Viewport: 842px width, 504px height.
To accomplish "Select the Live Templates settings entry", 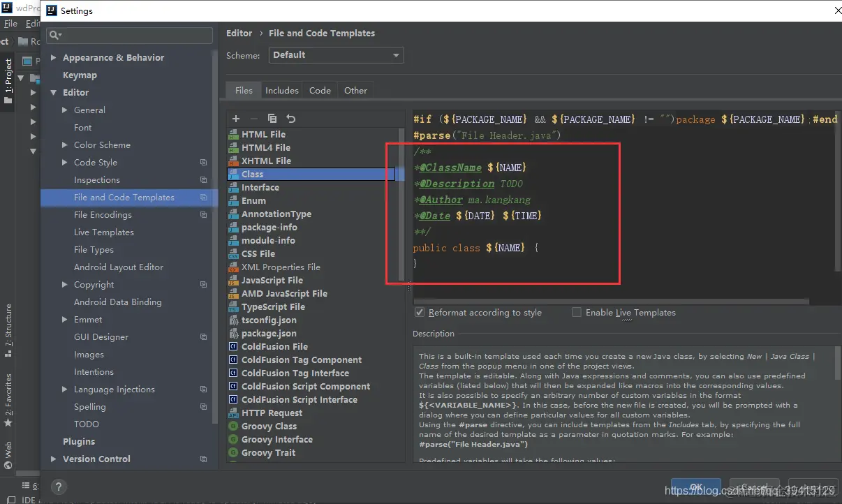I will click(104, 232).
